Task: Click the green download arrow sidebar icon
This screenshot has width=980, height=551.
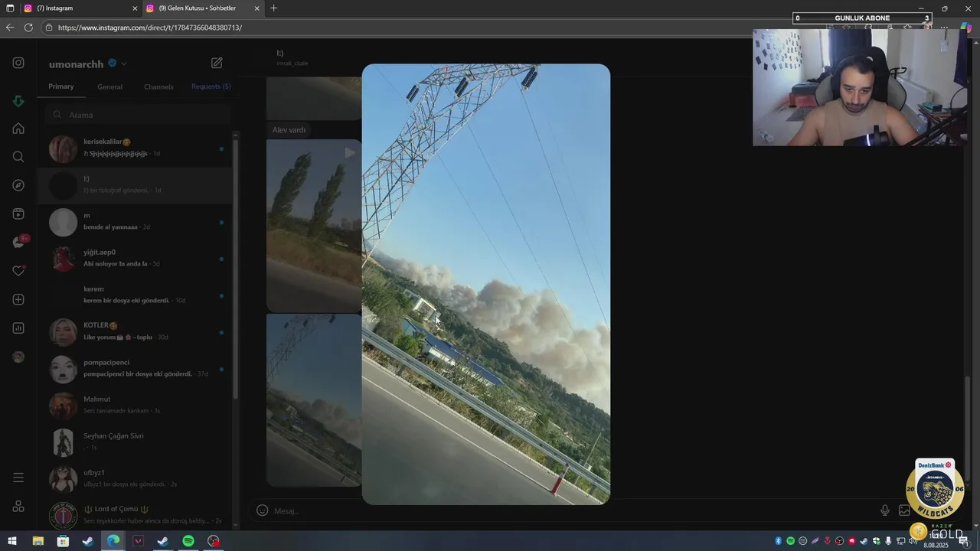Action: point(18,101)
